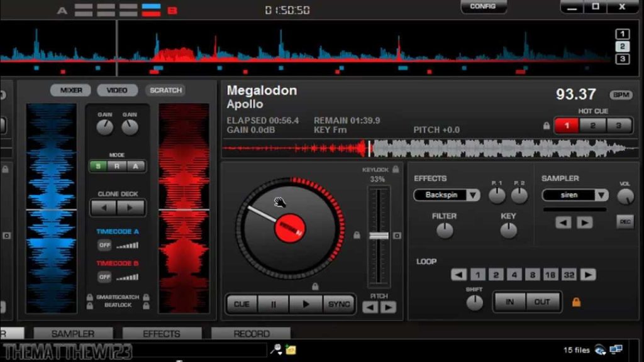
Task: Halve loop length with left arrow
Action: point(458,275)
